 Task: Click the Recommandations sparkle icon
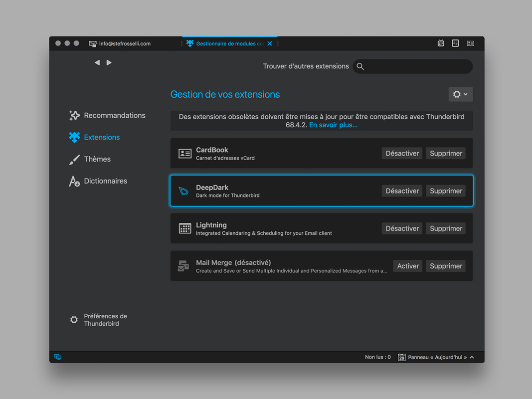(74, 115)
